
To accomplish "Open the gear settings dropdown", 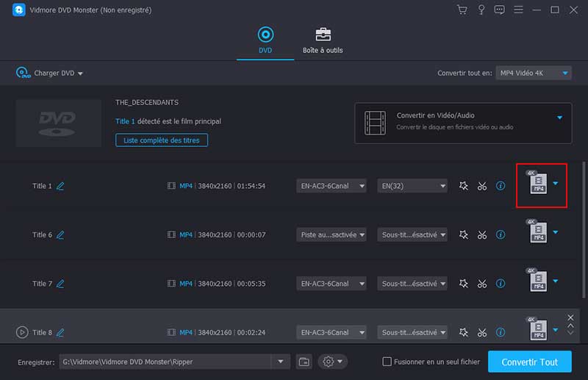I will coord(333,362).
